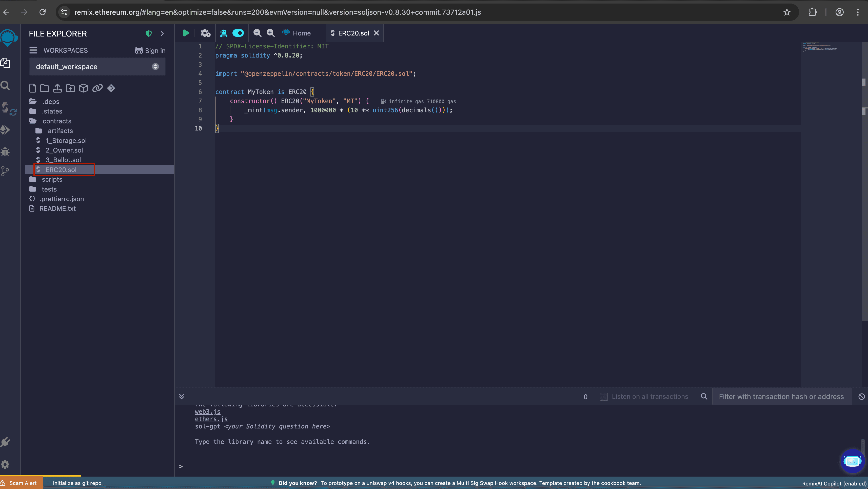Clear the terminal with the ban icon
868x489 pixels.
point(862,397)
